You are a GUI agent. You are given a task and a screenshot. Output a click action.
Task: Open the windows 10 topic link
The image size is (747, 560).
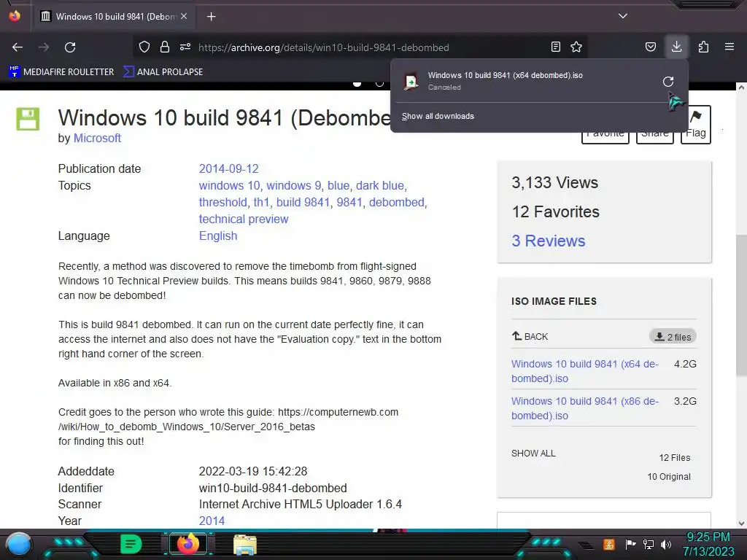(229, 185)
